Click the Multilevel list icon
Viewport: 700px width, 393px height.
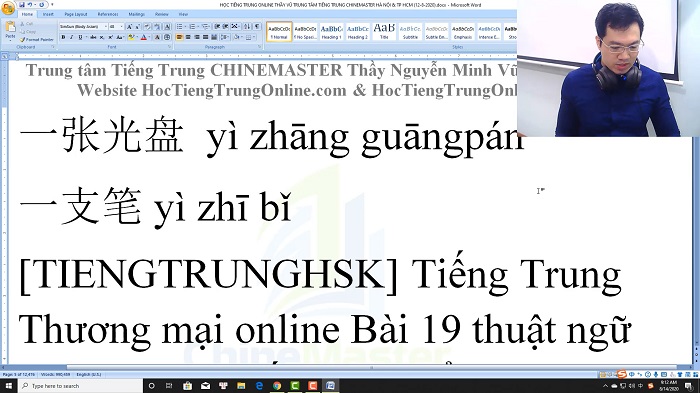[x=205, y=26]
